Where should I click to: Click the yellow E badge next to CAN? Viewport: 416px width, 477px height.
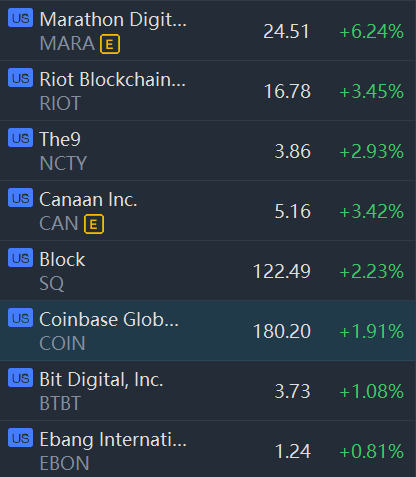click(94, 224)
